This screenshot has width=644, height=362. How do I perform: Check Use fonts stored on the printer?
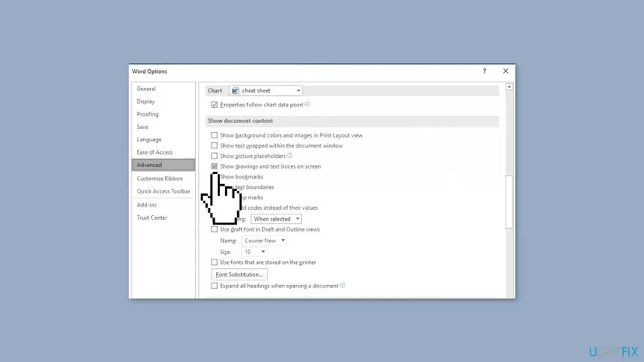click(x=215, y=263)
